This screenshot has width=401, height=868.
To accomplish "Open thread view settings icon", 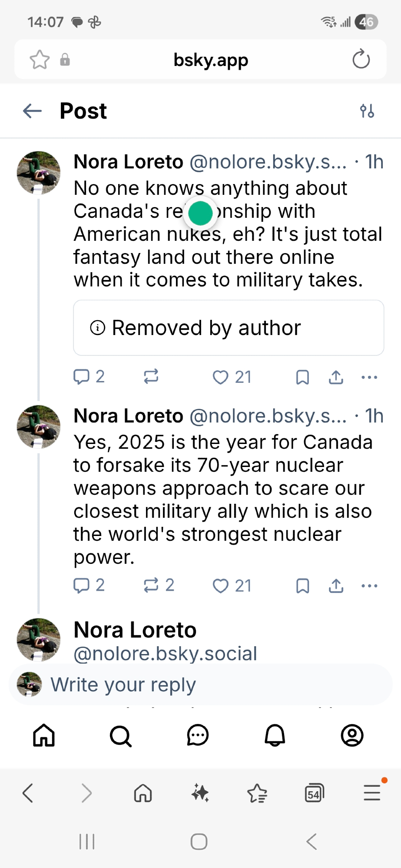I will coord(367,111).
